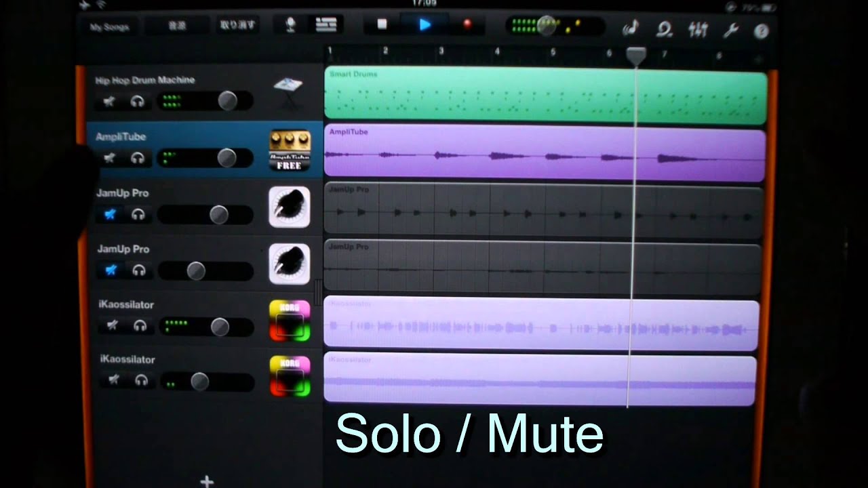
Task: Switch to the microphone instrument view
Action: [290, 25]
